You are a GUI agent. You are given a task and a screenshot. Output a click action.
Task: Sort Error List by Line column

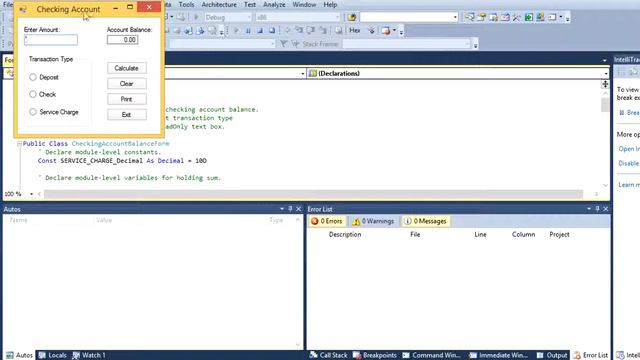[480, 234]
